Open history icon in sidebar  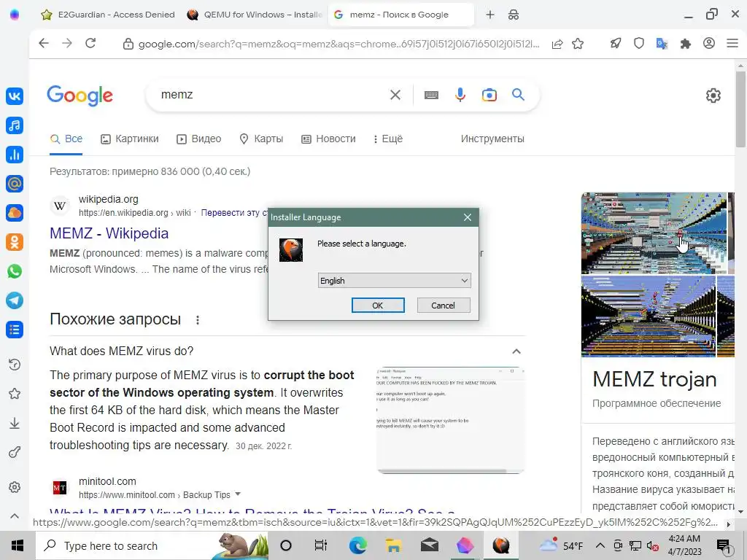click(x=15, y=365)
